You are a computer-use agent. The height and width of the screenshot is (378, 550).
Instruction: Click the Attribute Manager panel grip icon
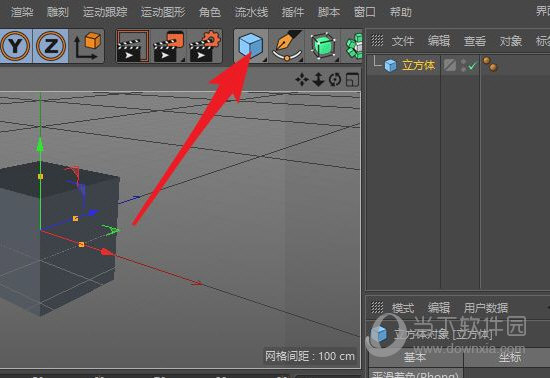pyautogui.click(x=377, y=308)
